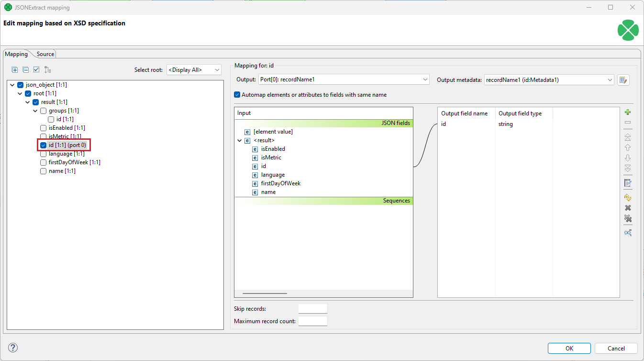Uncheck Automap elements or attributes option
This screenshot has height=361, width=644.
click(237, 94)
